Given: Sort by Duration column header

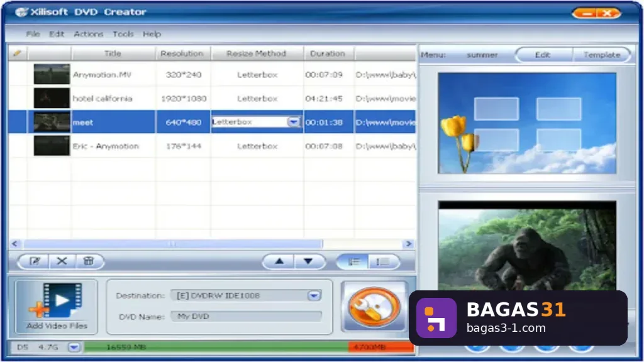Looking at the screenshot, I should [328, 53].
